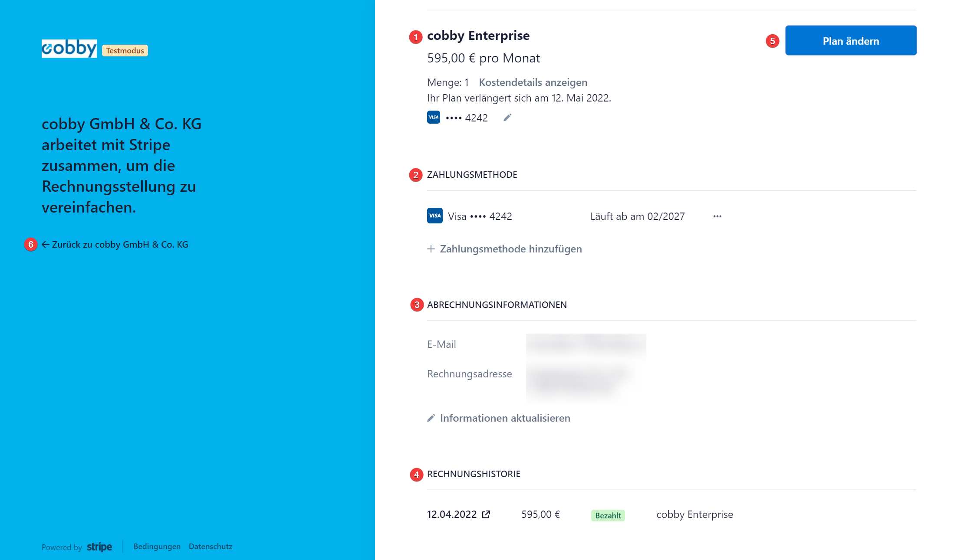The width and height of the screenshot is (964, 560).
Task: Click 'cobby Enterprise' in invoice history row
Action: pos(694,514)
